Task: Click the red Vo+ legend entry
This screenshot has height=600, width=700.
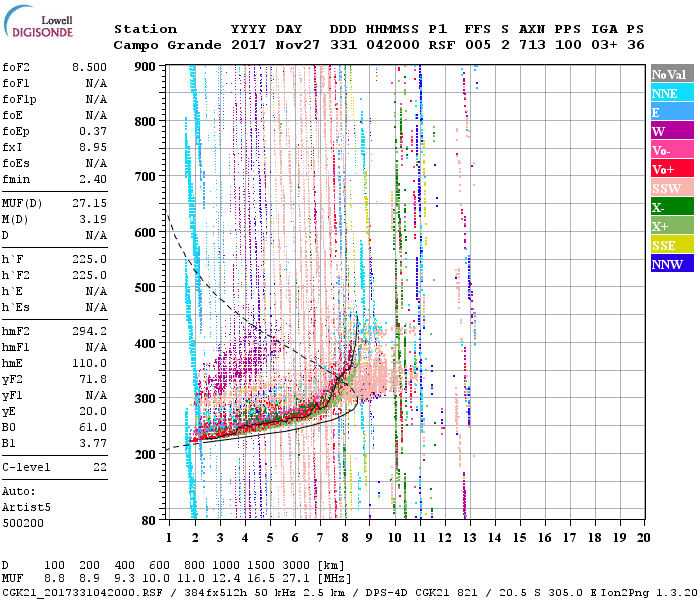Action: click(671, 169)
